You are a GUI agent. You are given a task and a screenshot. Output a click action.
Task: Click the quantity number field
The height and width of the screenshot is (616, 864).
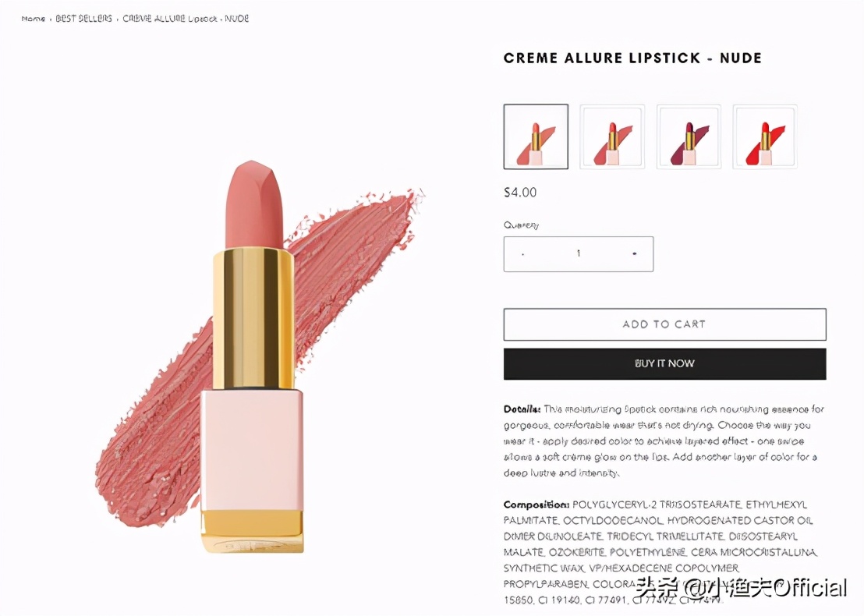(x=579, y=254)
